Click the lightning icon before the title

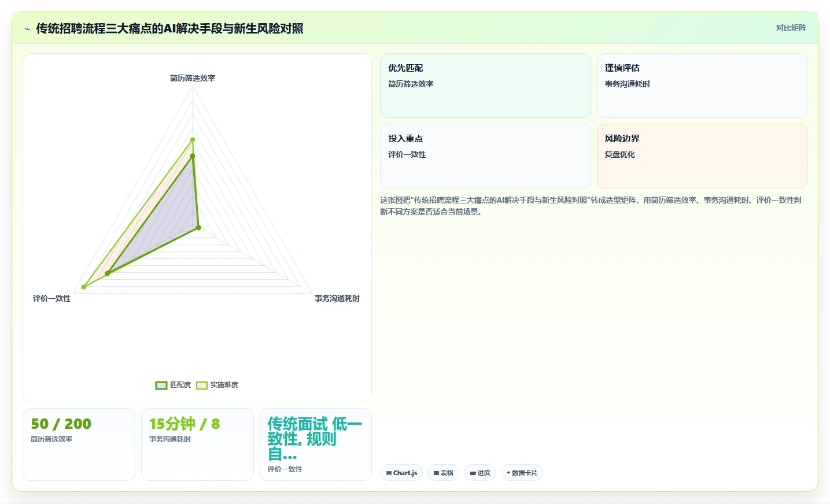pyautogui.click(x=27, y=29)
